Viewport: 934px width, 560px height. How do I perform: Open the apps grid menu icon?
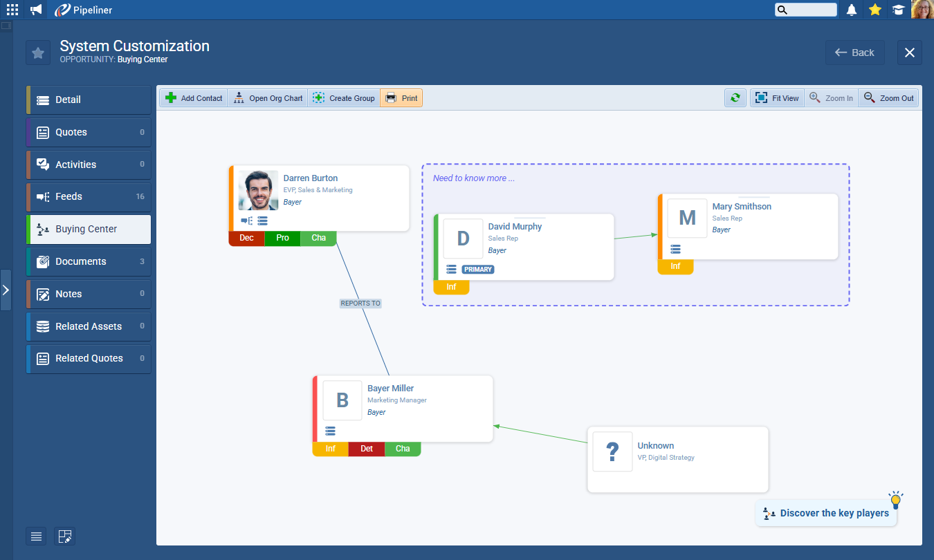[12, 10]
